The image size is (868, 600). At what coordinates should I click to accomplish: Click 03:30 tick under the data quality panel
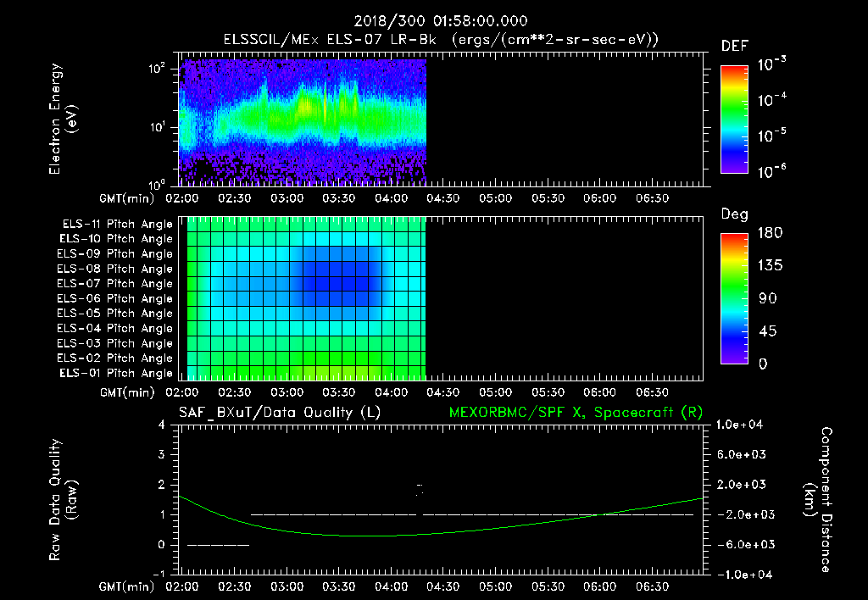click(x=339, y=586)
